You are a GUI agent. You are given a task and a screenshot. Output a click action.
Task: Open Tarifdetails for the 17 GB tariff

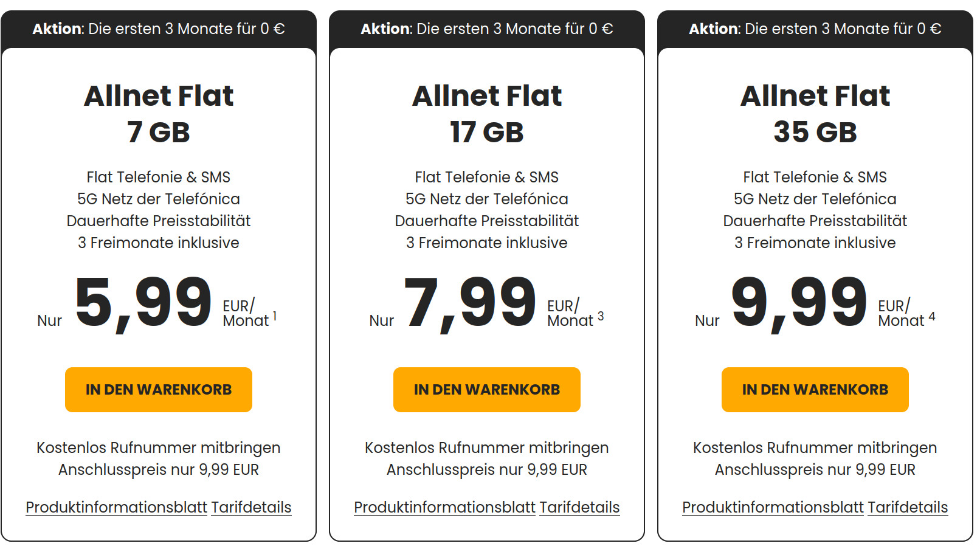(580, 506)
